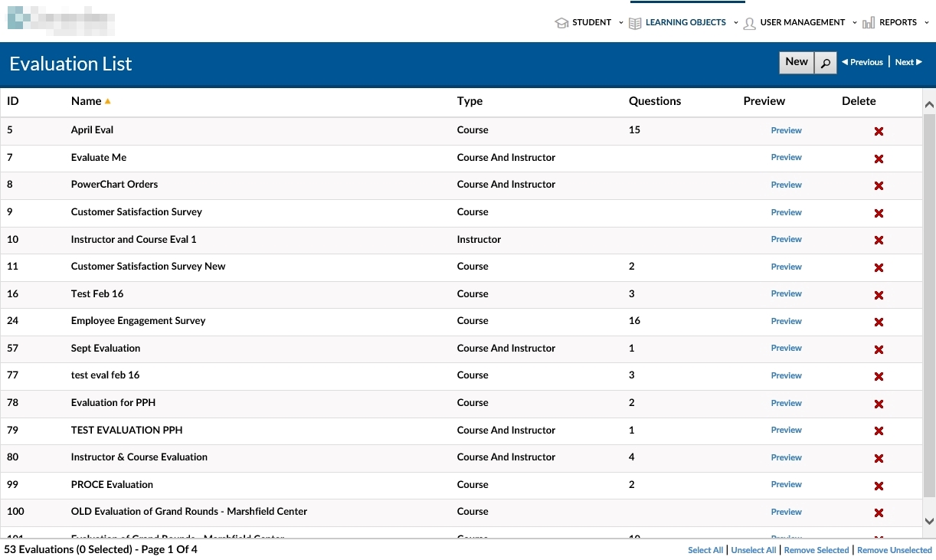
Task: Preview PowerChart Orders evaluation
Action: point(787,185)
